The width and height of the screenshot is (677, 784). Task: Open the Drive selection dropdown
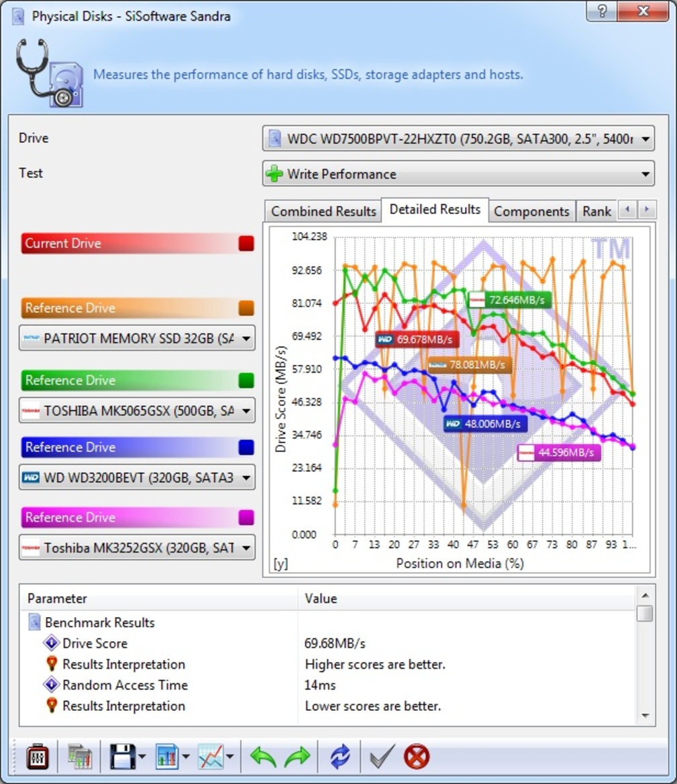click(458, 139)
